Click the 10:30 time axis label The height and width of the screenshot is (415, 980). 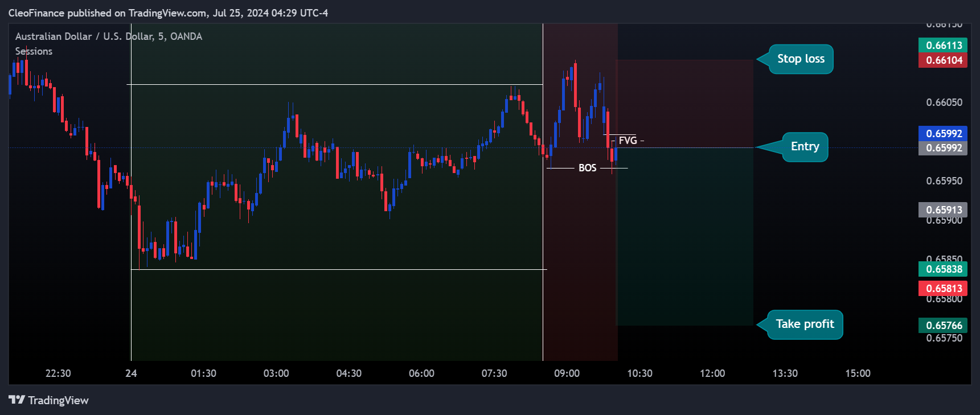pyautogui.click(x=639, y=373)
